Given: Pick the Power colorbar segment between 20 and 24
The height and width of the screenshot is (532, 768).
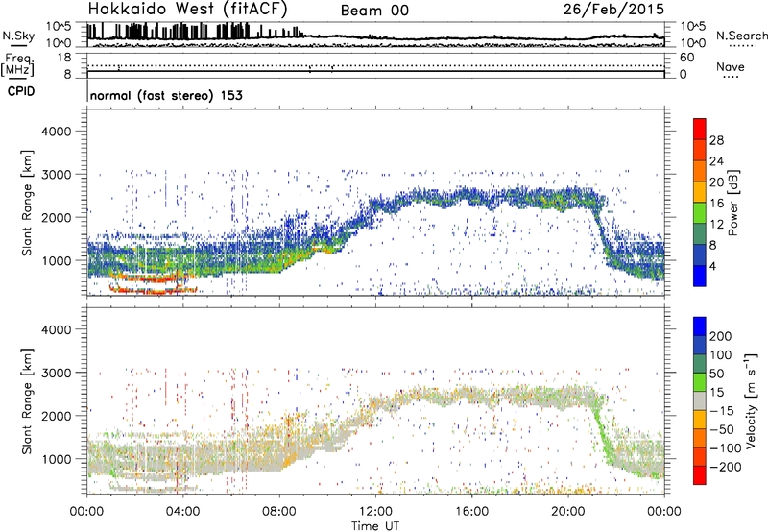Looking at the screenshot, I should 700,171.
